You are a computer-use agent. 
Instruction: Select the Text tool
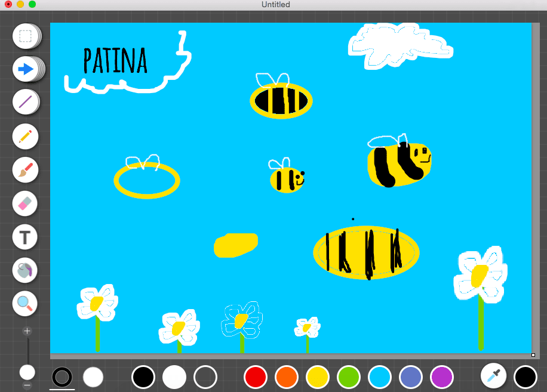coord(25,237)
